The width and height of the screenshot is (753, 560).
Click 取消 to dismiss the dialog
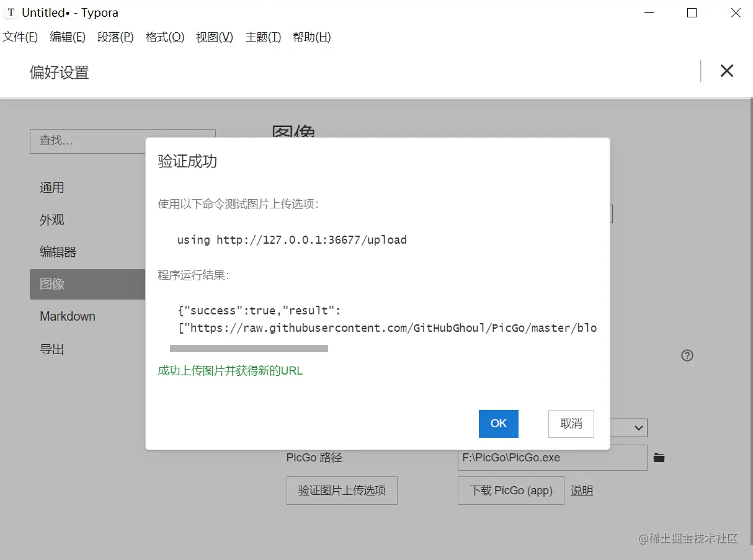(571, 424)
